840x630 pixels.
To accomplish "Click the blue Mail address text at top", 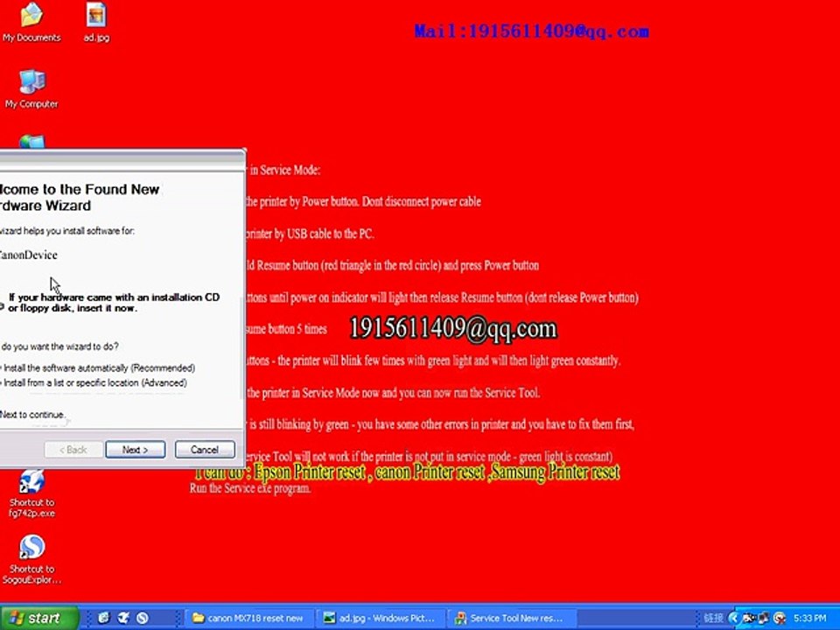I will (x=531, y=31).
